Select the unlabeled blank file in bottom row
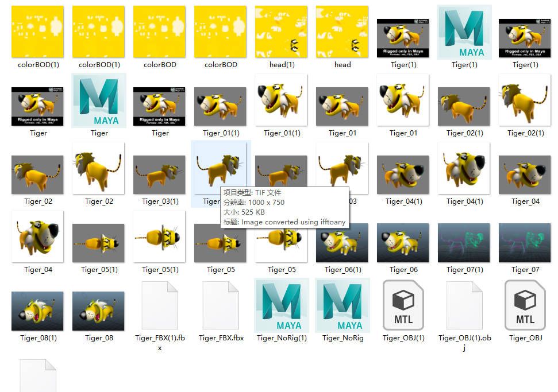The width and height of the screenshot is (558, 392). (x=38, y=376)
